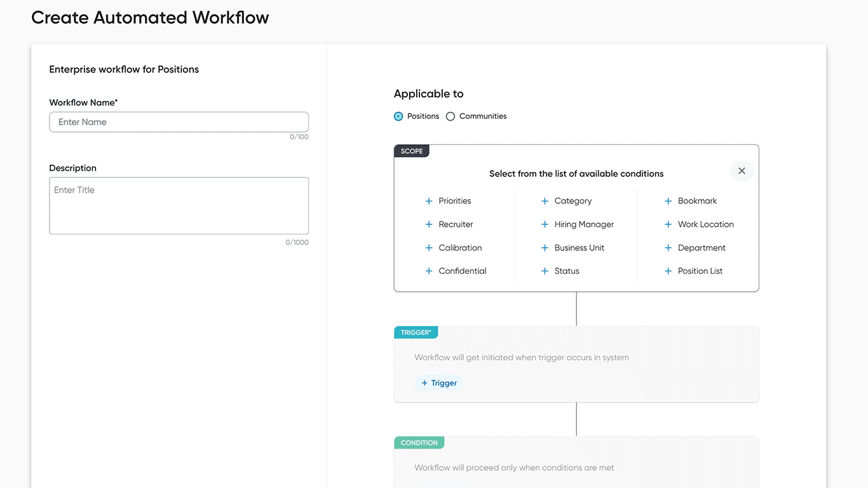The image size is (868, 488).
Task: Click the plus icon beside Bookmark
Action: (x=668, y=201)
